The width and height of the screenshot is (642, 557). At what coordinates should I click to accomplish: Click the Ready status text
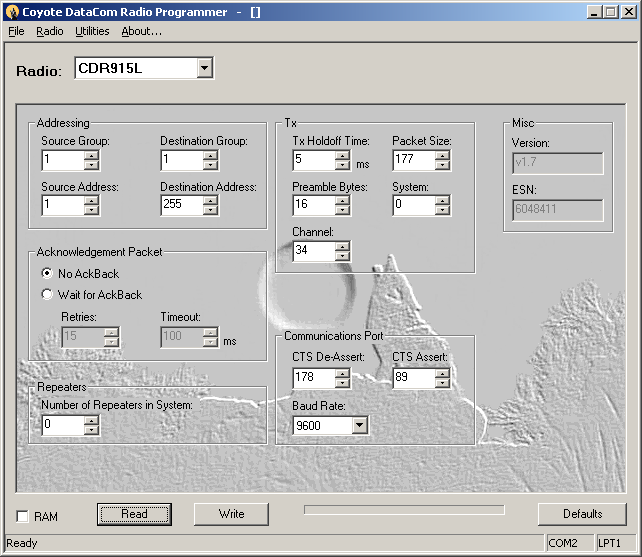[x=22, y=543]
